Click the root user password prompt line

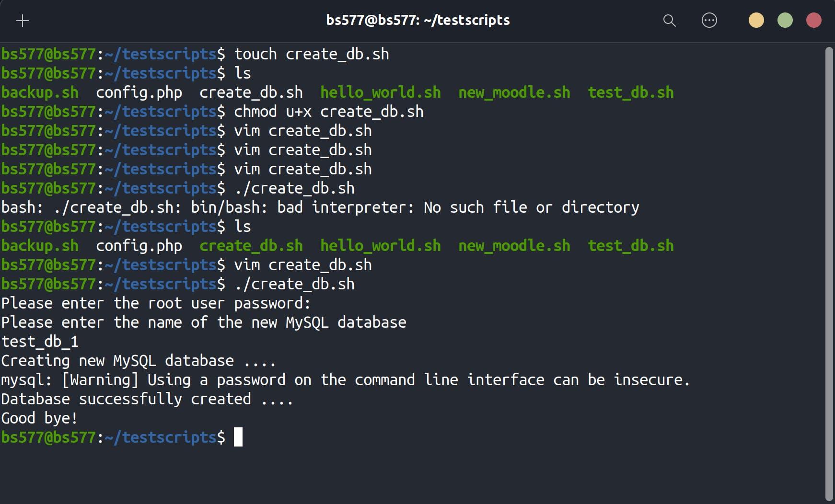click(x=156, y=303)
